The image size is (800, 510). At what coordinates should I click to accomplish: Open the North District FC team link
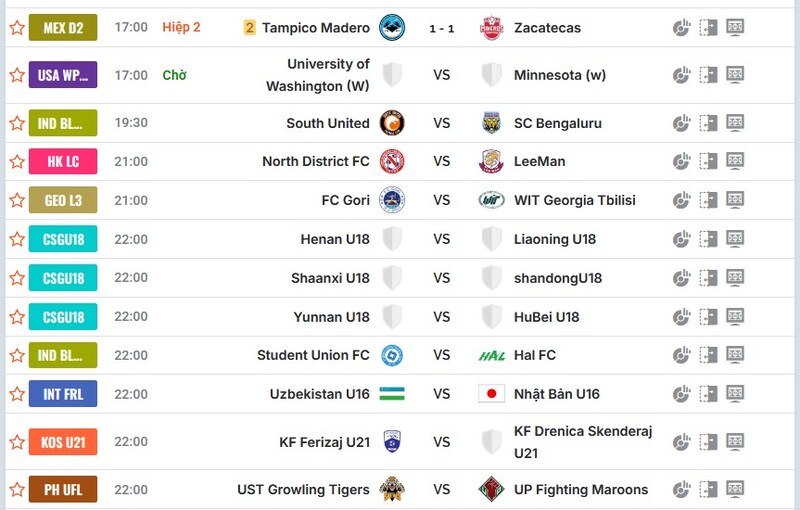click(x=315, y=161)
